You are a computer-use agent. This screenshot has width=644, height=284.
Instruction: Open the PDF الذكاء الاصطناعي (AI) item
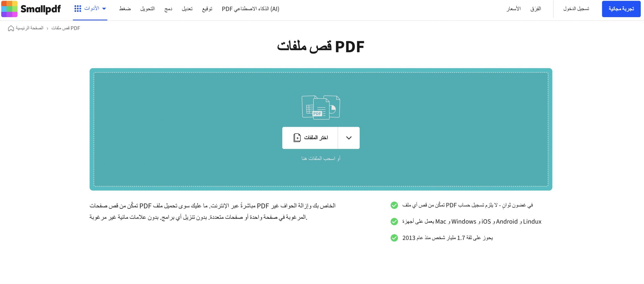pyautogui.click(x=251, y=9)
